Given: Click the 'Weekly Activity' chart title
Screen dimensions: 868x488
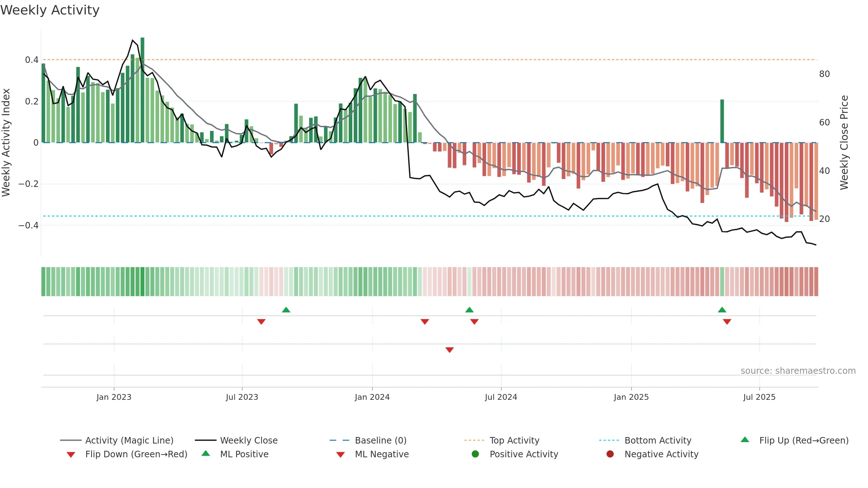Looking at the screenshot, I should 50,10.
